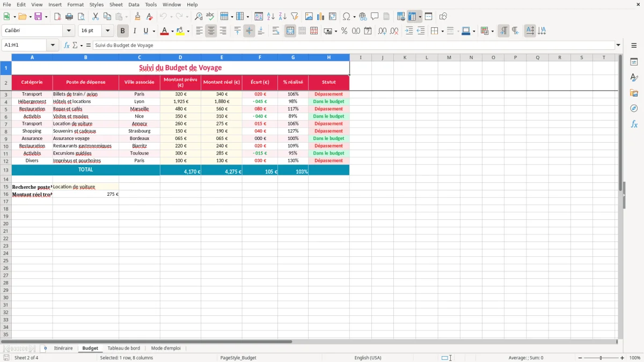644x362 pixels.
Task: Toggle align left
Action: [x=199, y=31]
